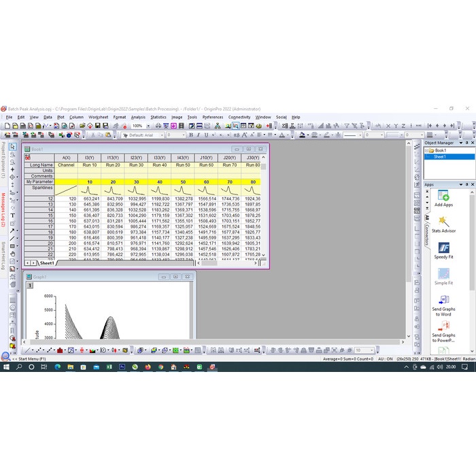
Task: Open the Statistics menu
Action: pyautogui.click(x=158, y=117)
